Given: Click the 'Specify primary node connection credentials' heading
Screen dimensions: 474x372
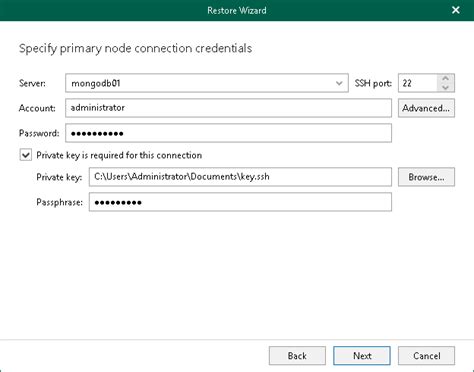Looking at the screenshot, I should [x=135, y=49].
